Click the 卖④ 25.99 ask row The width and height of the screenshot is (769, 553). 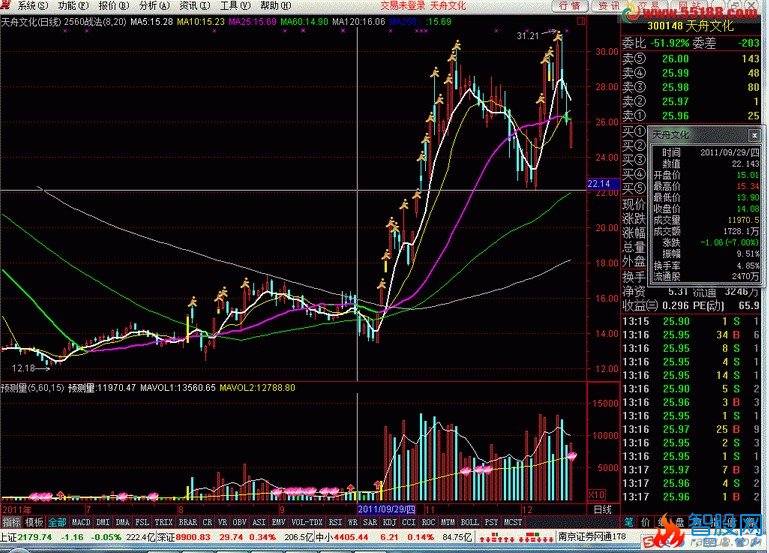coord(691,73)
